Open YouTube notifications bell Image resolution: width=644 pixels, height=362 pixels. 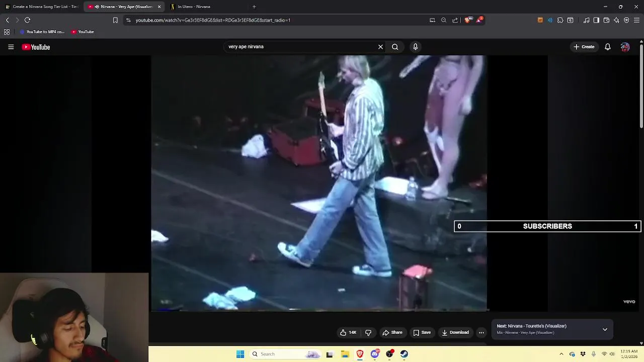click(607, 47)
